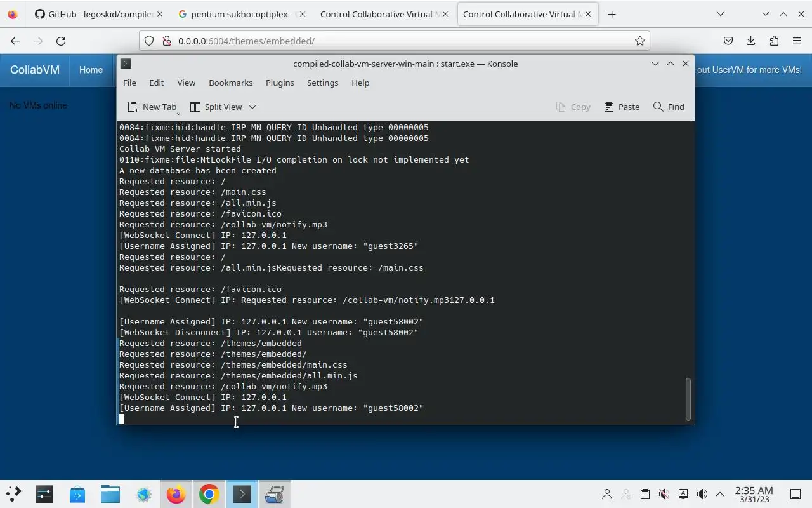Open the Firefox hamburger application menu

click(x=797, y=41)
